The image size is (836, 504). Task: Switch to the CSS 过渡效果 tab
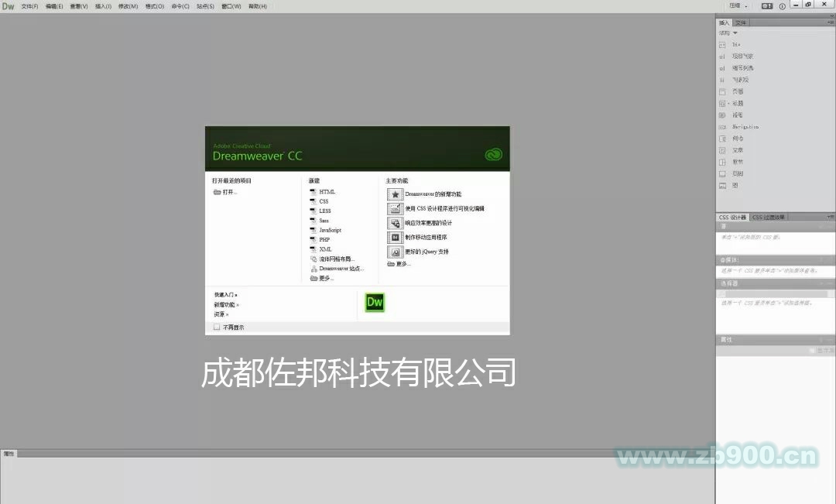coord(772,217)
